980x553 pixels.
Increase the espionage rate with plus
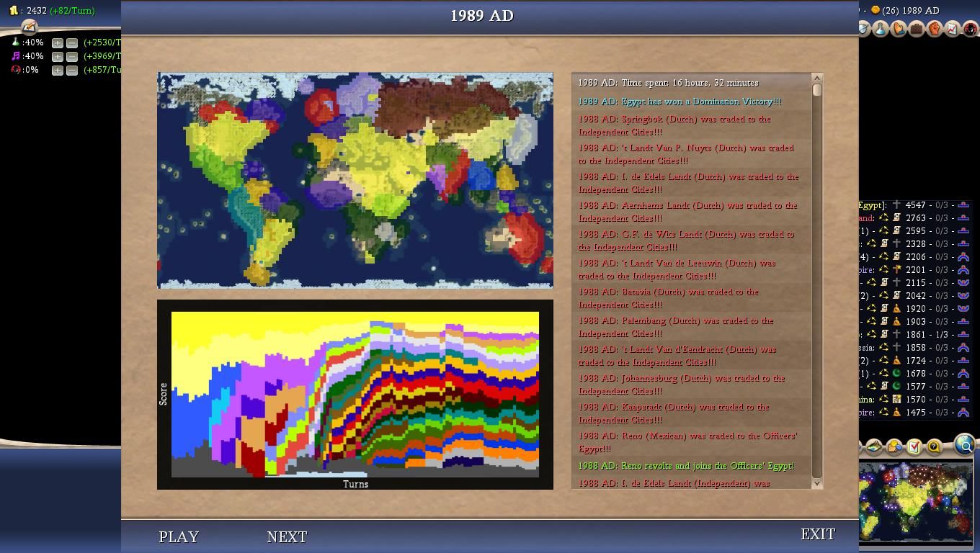pyautogui.click(x=58, y=70)
